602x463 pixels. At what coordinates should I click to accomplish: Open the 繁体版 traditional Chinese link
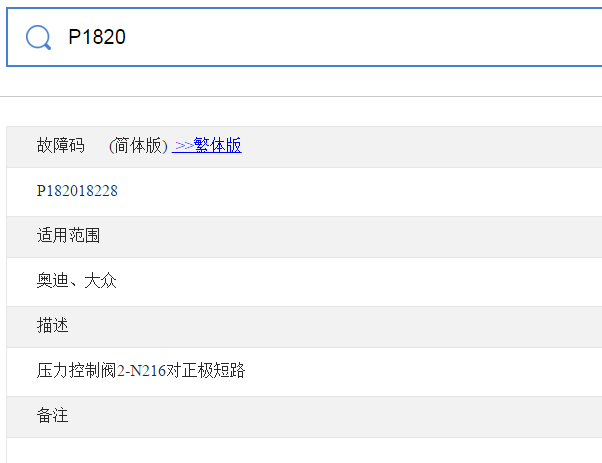207,146
